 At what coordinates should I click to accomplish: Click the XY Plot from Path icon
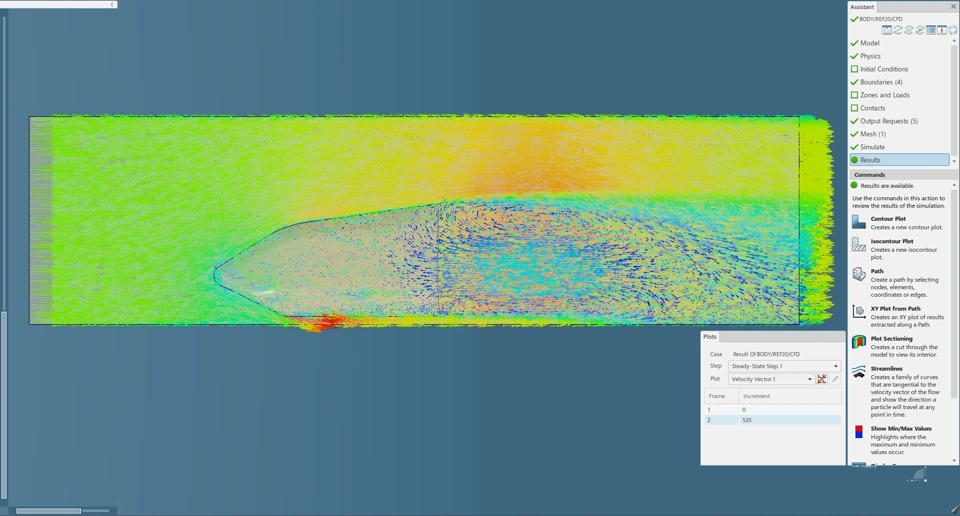coord(858,312)
